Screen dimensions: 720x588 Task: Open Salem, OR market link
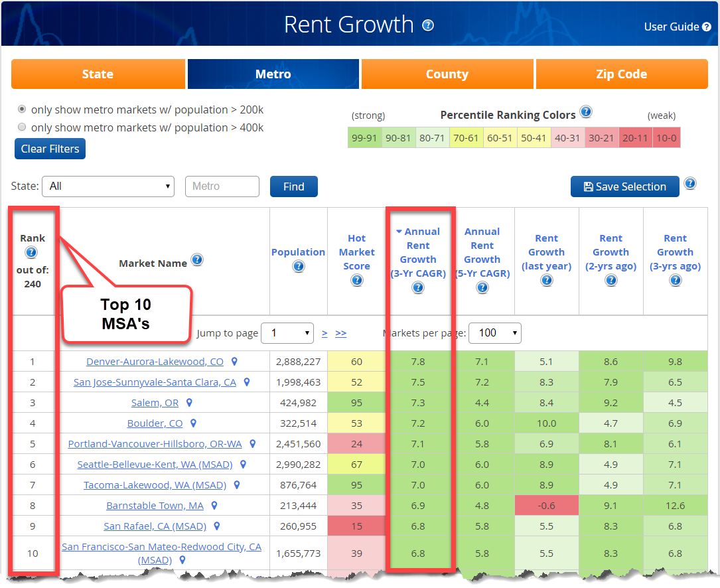click(155, 403)
